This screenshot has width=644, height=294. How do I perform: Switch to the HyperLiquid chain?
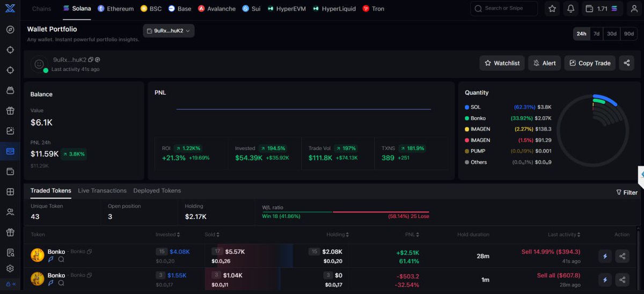[x=334, y=9]
